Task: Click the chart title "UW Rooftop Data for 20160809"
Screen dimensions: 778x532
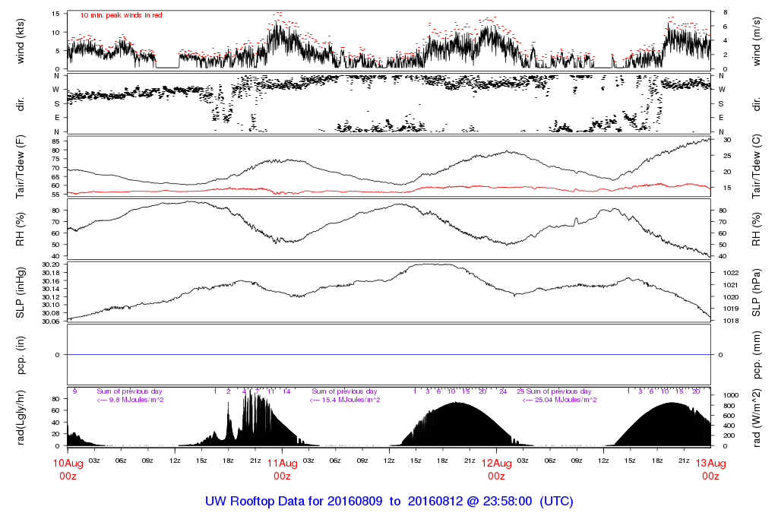Action: point(294,502)
